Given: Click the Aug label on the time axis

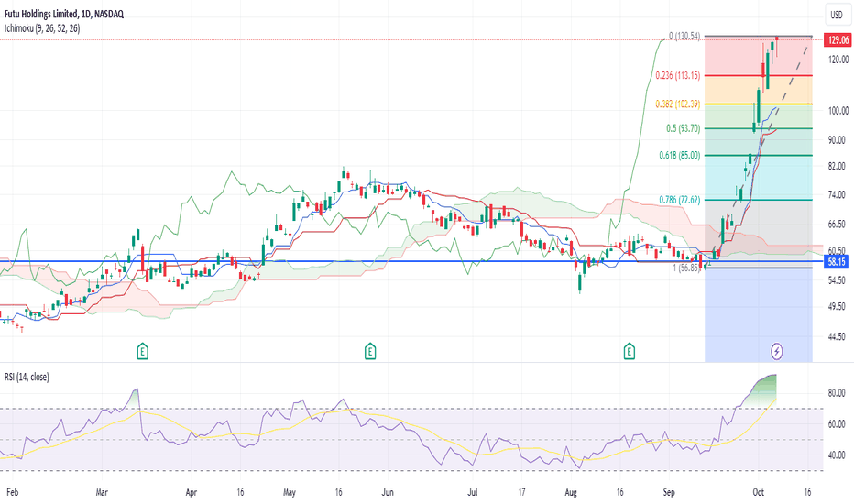Looking at the screenshot, I should (571, 492).
